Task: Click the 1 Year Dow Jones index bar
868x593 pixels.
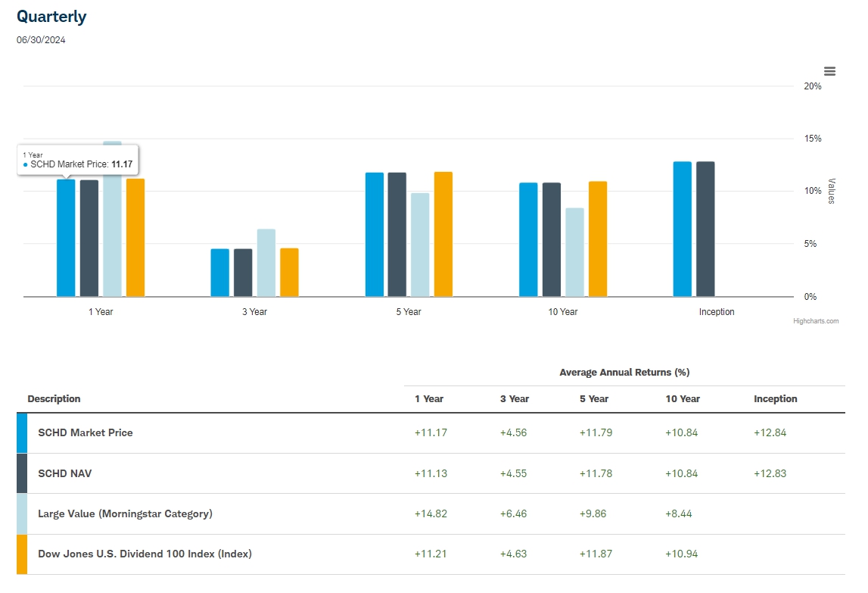Action: [135, 237]
